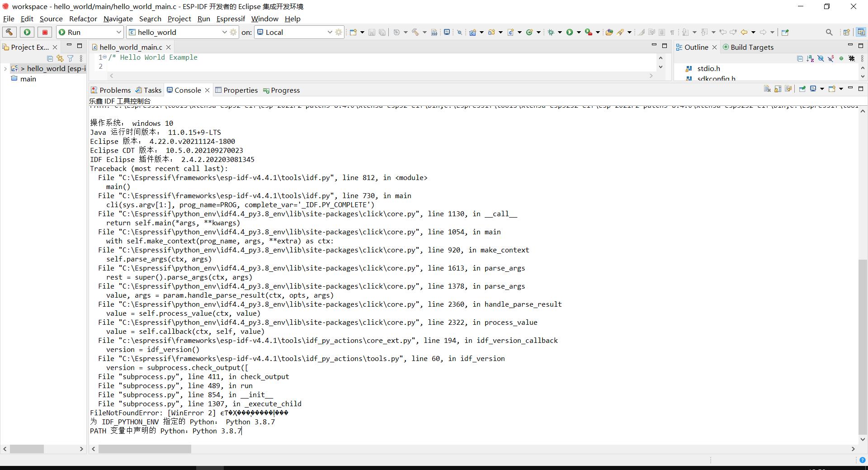Click the New C++ Class icon
Image resolution: width=868 pixels, height=470 pixels.
(x=529, y=32)
